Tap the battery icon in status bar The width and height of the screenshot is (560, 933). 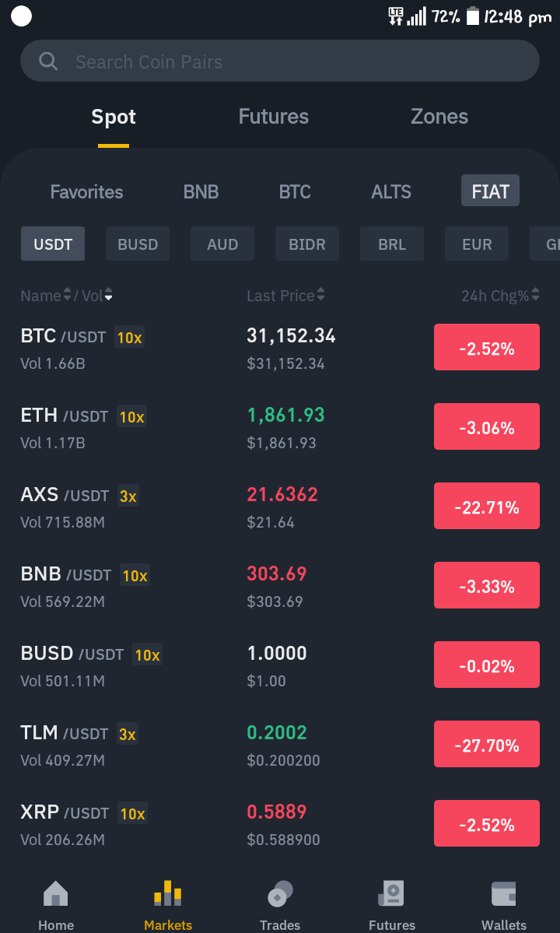473,16
